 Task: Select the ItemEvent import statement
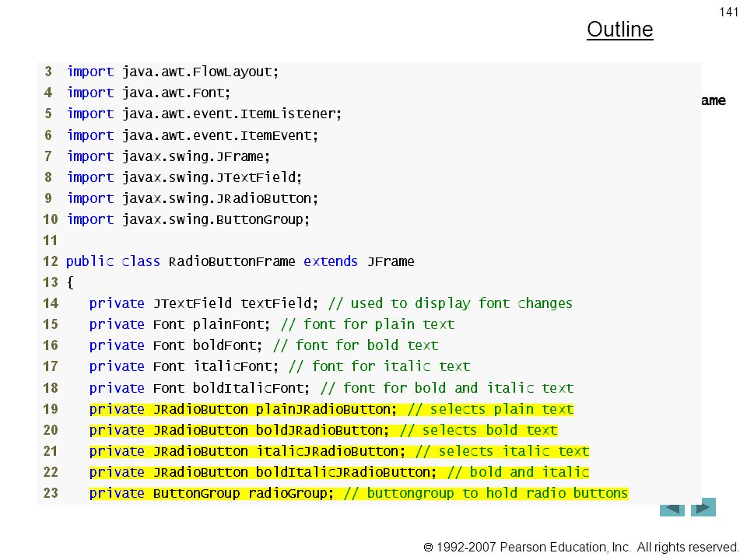click(x=192, y=135)
